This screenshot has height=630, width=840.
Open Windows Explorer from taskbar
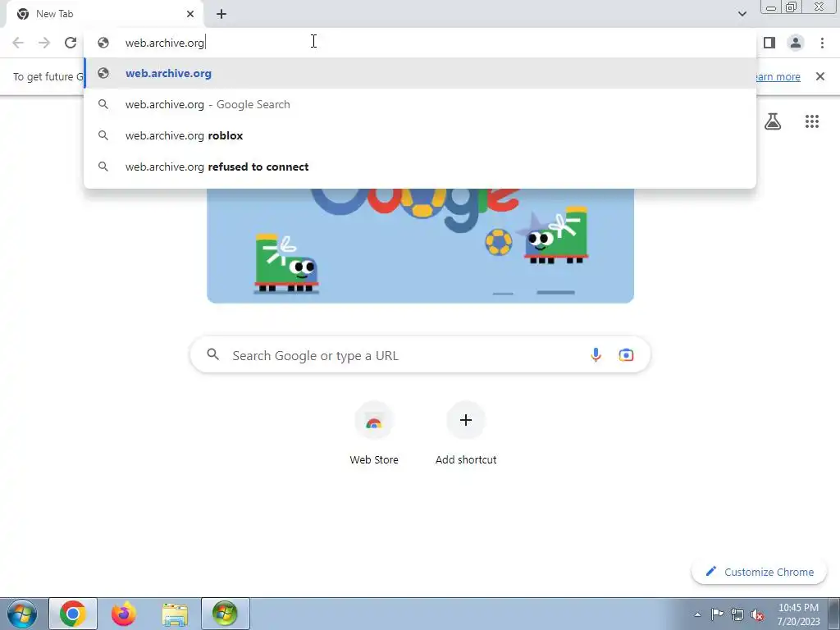pos(175,614)
